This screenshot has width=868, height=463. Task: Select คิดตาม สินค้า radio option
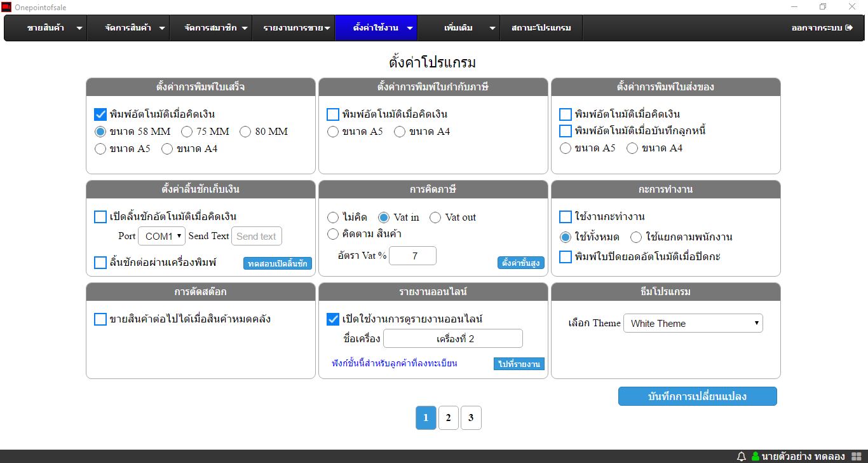[333, 234]
